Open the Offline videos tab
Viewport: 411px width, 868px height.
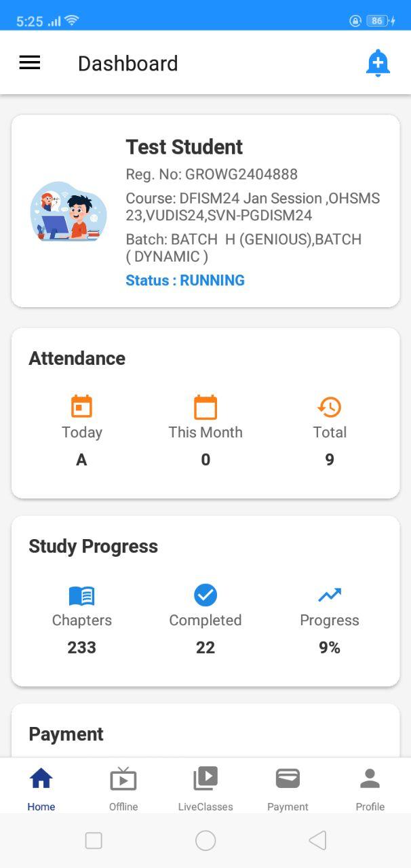pyautogui.click(x=123, y=788)
